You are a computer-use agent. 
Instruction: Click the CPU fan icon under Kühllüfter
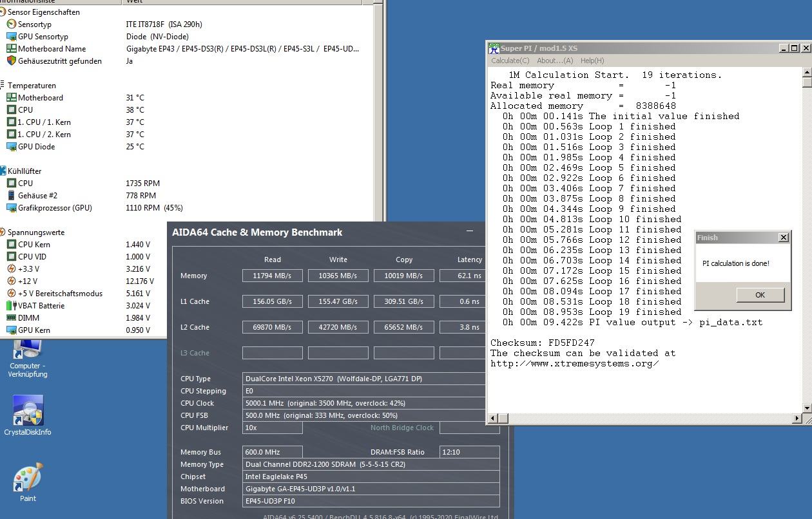13,183
